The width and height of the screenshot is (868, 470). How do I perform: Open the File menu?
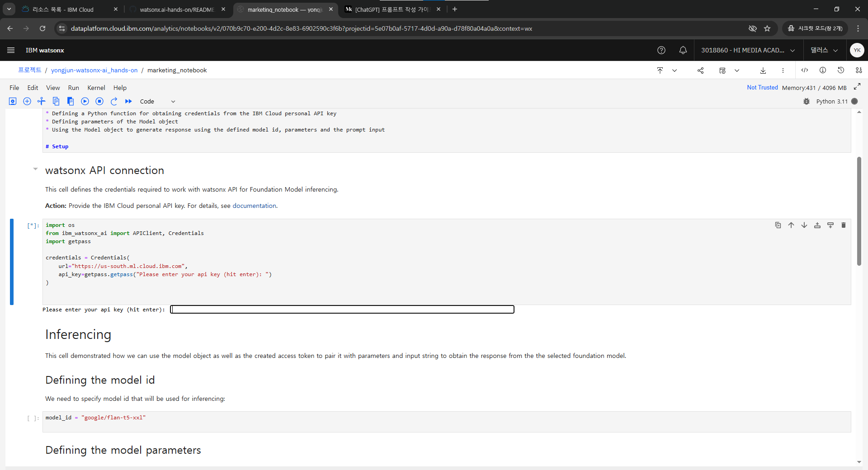pos(14,88)
